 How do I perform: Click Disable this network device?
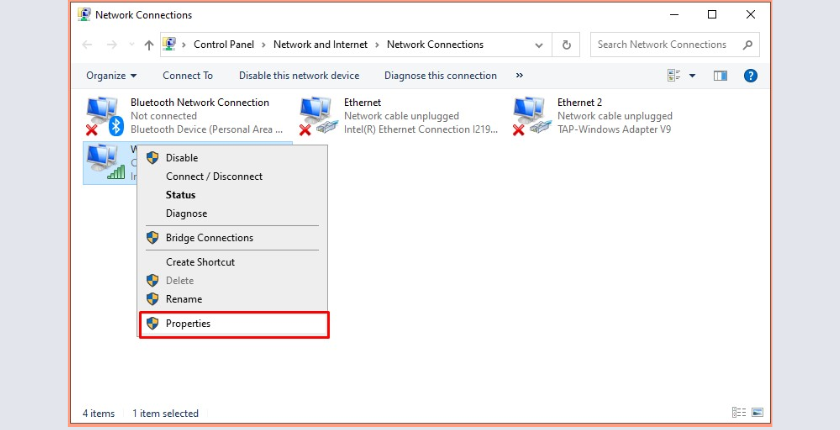299,76
